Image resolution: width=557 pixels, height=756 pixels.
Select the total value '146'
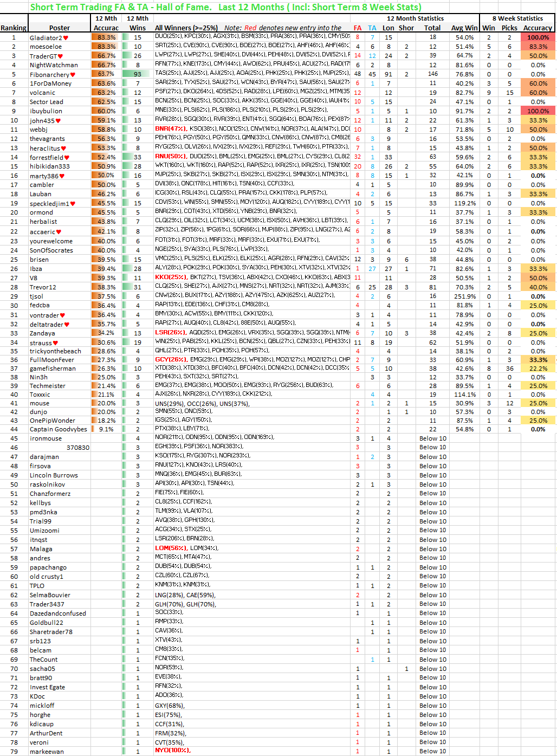[433, 75]
